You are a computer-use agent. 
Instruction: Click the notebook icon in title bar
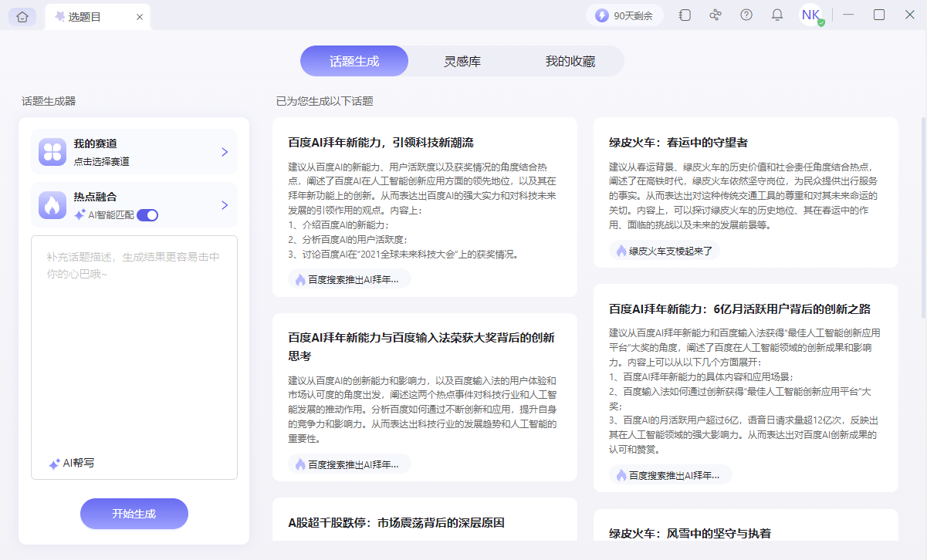coord(684,15)
